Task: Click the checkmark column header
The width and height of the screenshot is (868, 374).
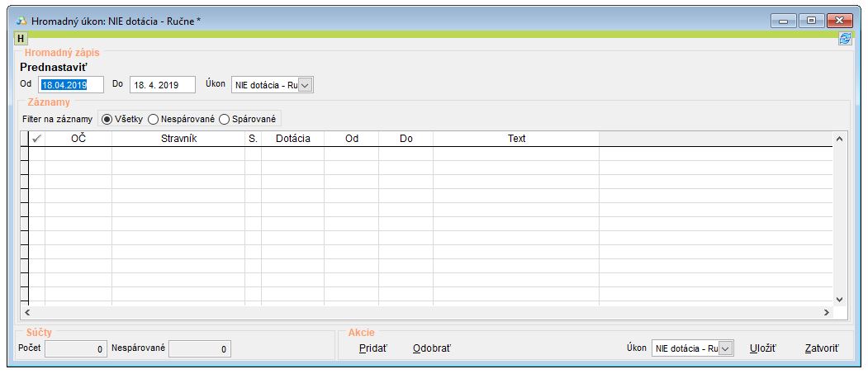Action: tap(36, 139)
